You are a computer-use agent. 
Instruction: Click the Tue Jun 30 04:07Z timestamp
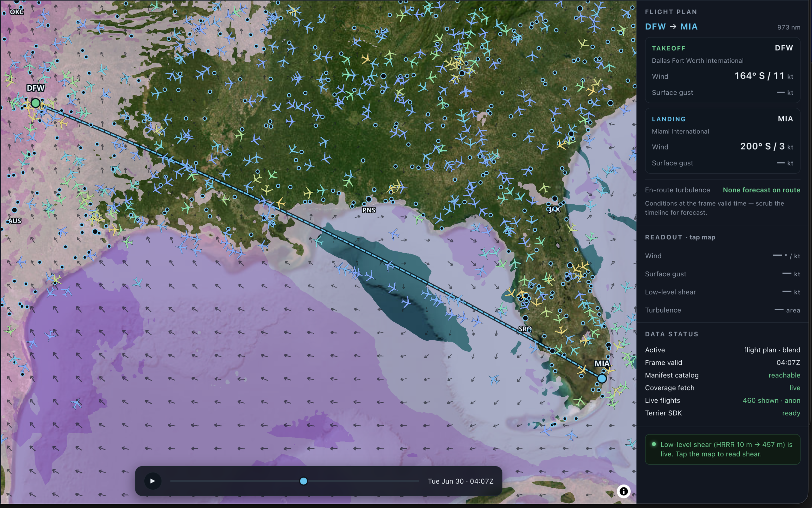460,481
